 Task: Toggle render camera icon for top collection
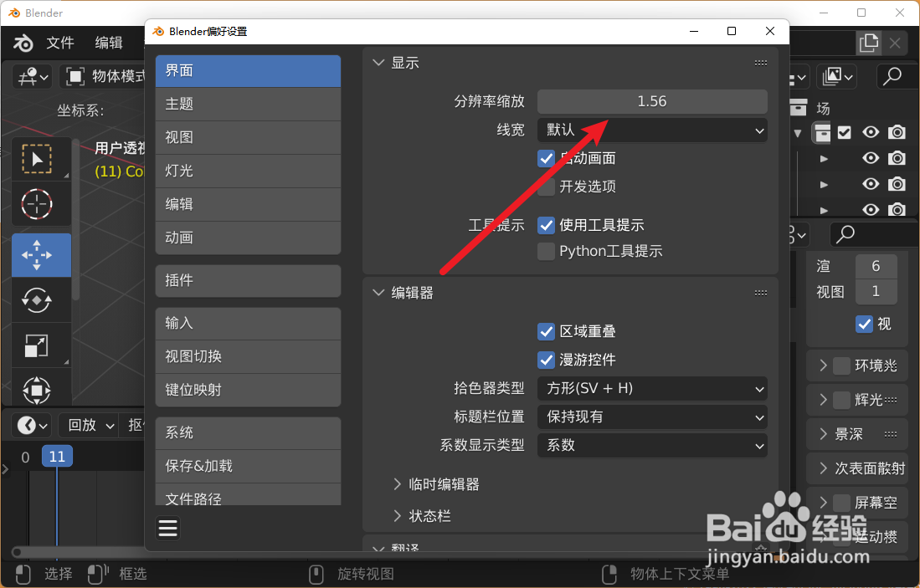tap(897, 132)
